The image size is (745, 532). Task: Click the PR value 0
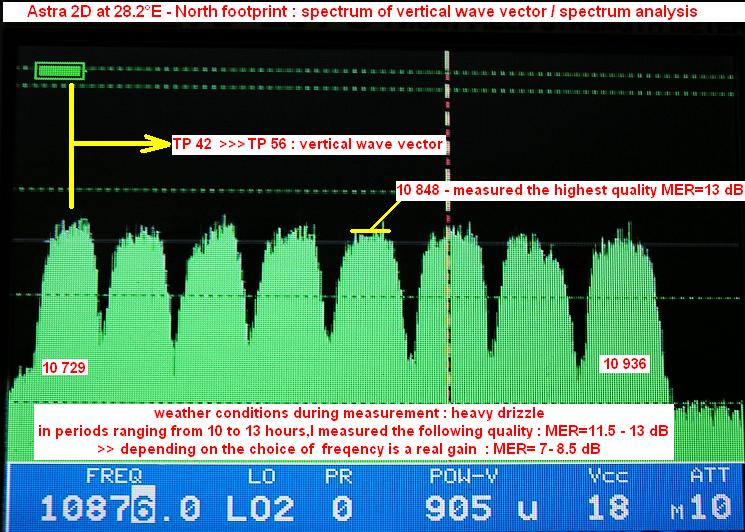(343, 508)
